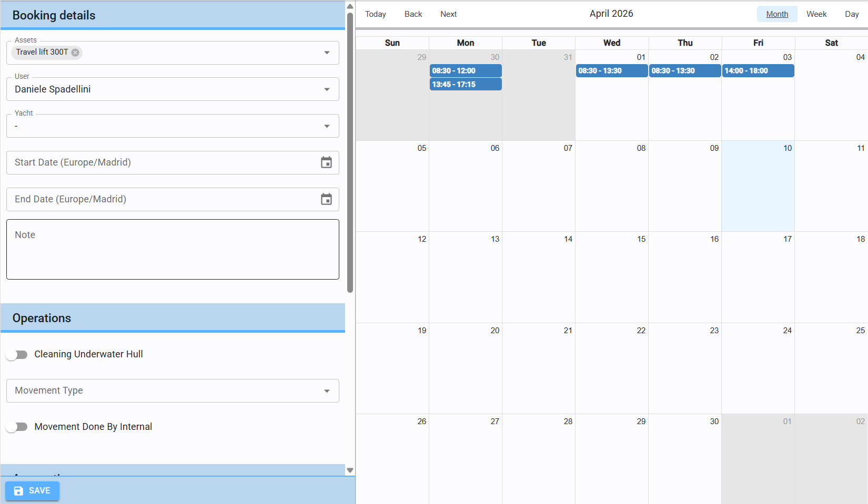Open End Date calendar picker icon
The width and height of the screenshot is (868, 504).
tap(326, 200)
